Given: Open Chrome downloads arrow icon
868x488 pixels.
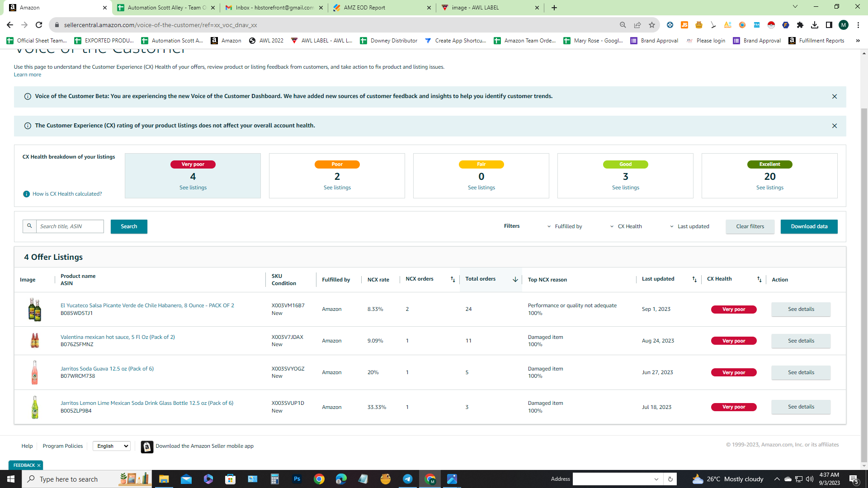Looking at the screenshot, I should tap(815, 25).
